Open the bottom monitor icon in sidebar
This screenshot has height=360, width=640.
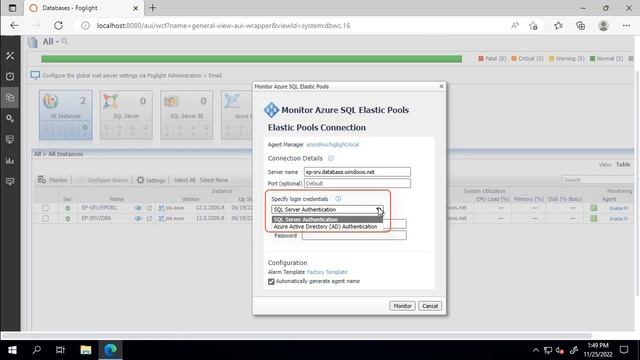10,181
